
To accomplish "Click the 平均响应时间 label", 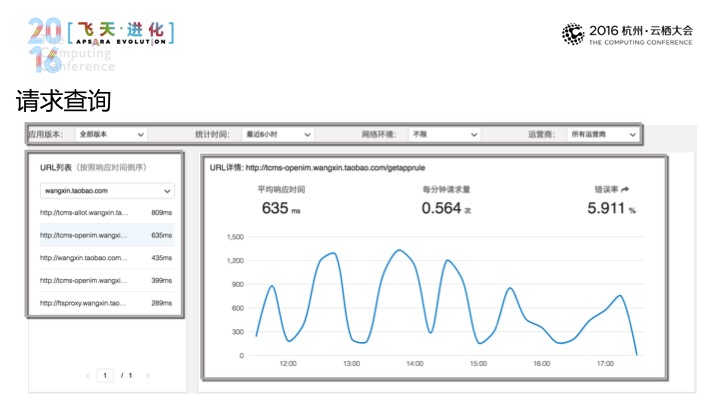I will tap(281, 189).
